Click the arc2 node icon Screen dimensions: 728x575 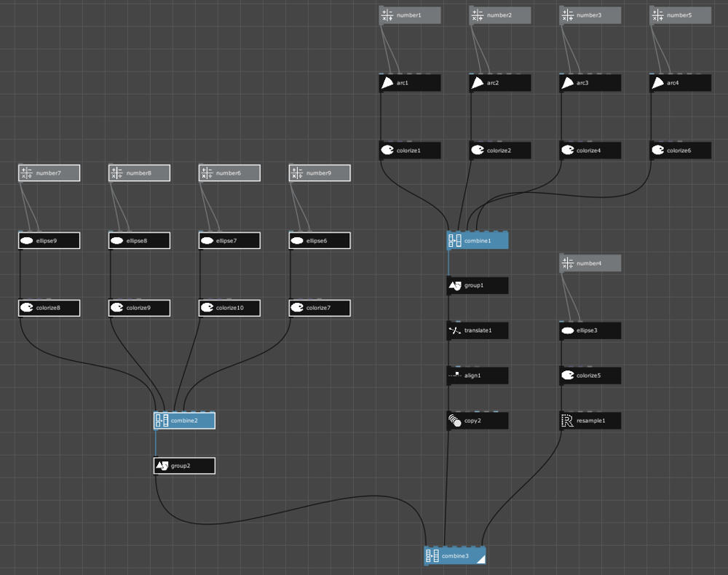click(478, 82)
